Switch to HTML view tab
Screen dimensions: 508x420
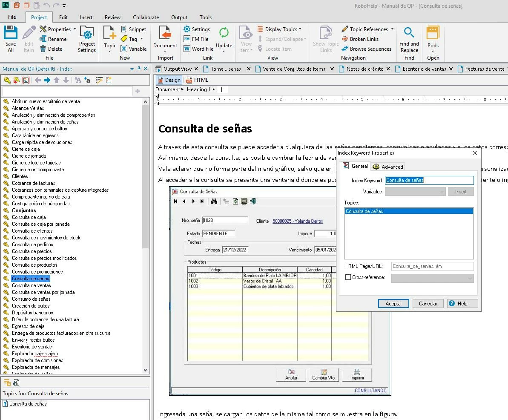coord(197,80)
